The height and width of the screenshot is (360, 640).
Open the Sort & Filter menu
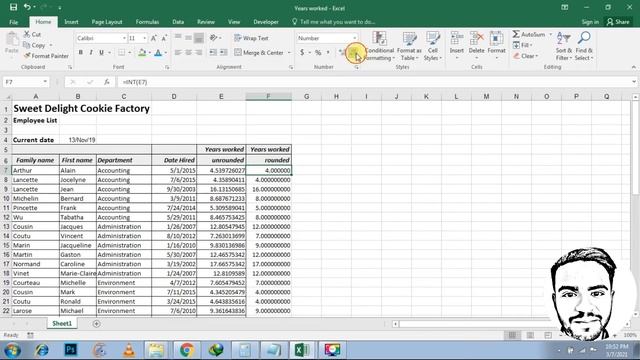click(564, 46)
